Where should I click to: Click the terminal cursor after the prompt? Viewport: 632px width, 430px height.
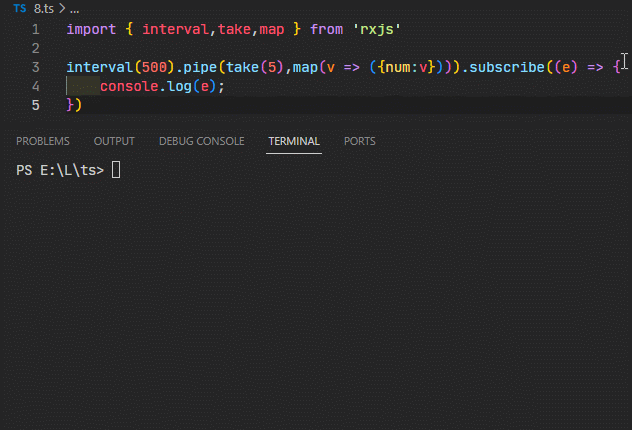[x=116, y=170]
